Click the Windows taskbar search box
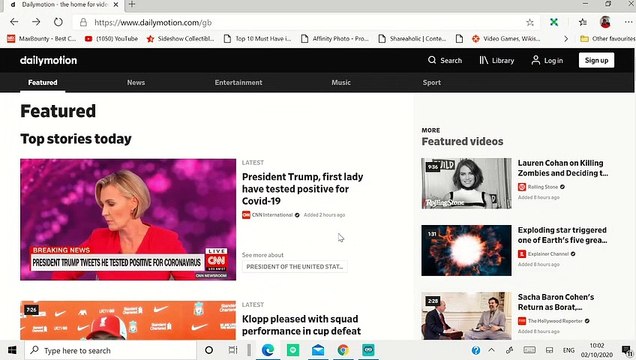 tap(111, 350)
